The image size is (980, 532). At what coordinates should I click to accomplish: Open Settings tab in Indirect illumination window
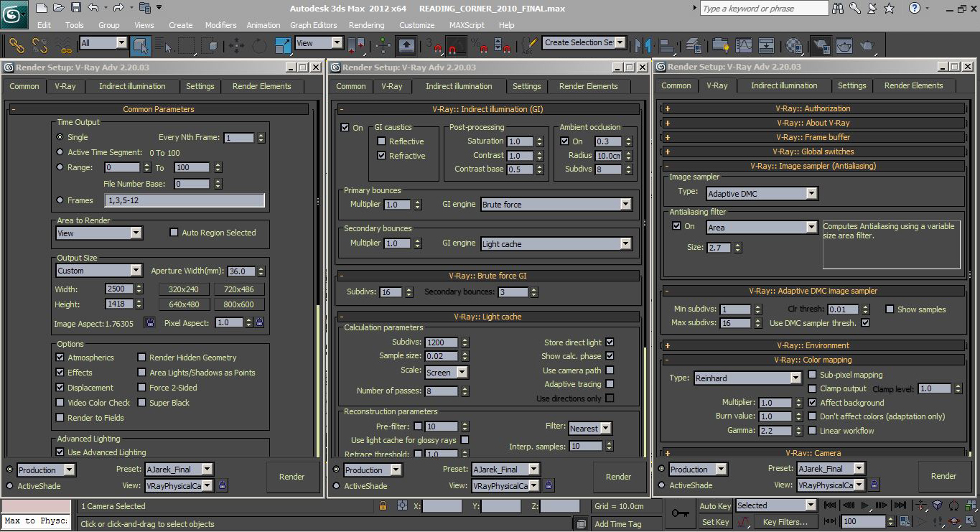click(x=526, y=86)
